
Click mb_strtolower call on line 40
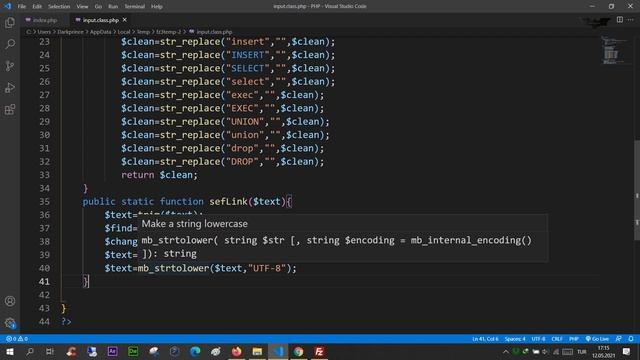pyautogui.click(x=173, y=268)
